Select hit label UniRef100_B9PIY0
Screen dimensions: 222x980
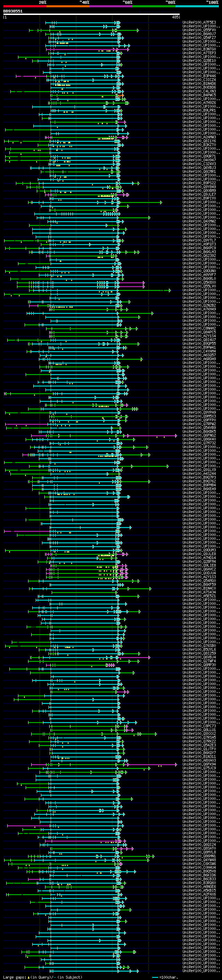199,198
